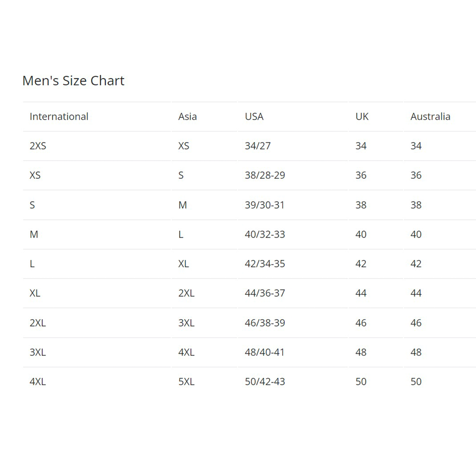The image size is (476, 476).
Task: Select the USA value 39/30-31
Action: coord(264,205)
